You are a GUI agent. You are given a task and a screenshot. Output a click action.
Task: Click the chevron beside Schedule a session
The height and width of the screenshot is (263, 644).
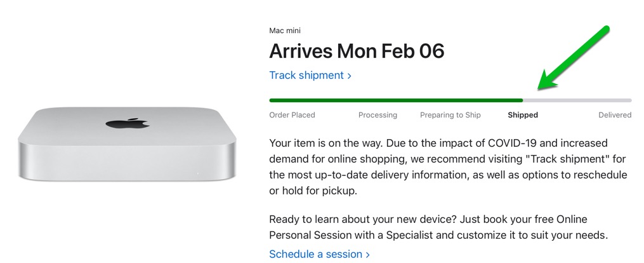coord(367,255)
